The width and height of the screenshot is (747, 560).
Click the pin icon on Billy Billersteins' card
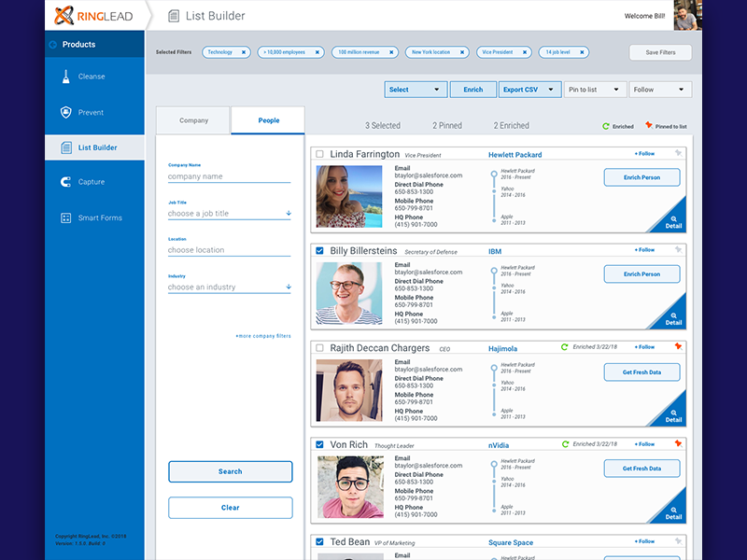coord(681,250)
